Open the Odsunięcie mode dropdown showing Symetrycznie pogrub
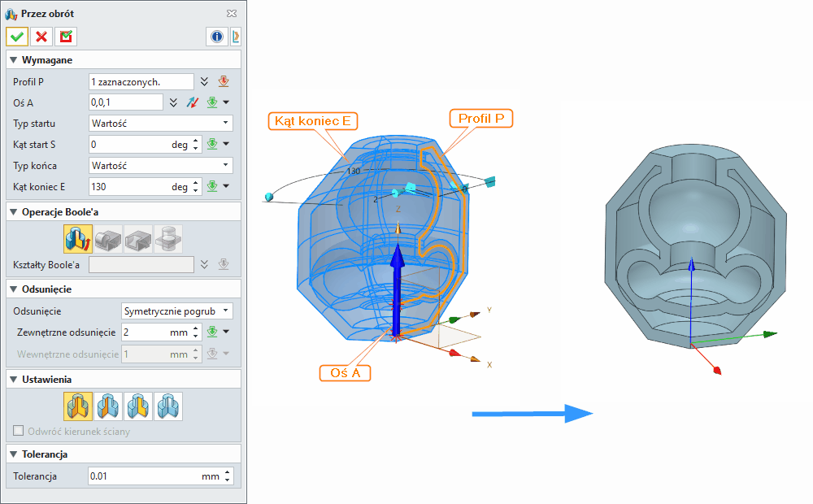Image resolution: width=813 pixels, height=504 pixels. click(227, 311)
